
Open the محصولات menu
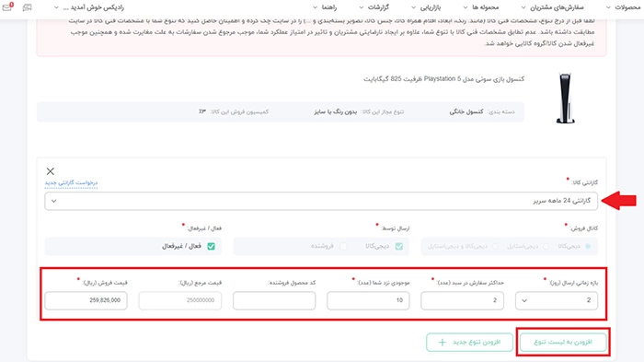[x=625, y=7]
